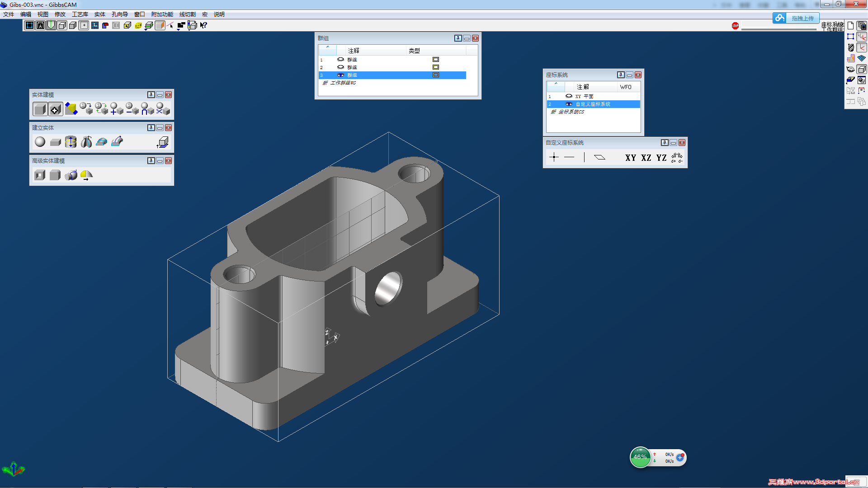The height and width of the screenshot is (488, 868).
Task: Choose the shell solid tool in 高级实体建模
Action: 40,175
